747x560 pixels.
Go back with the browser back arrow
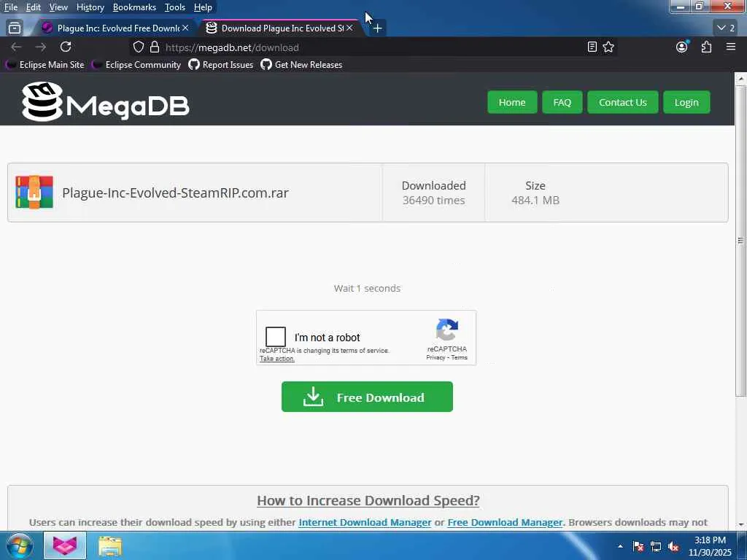pos(16,47)
